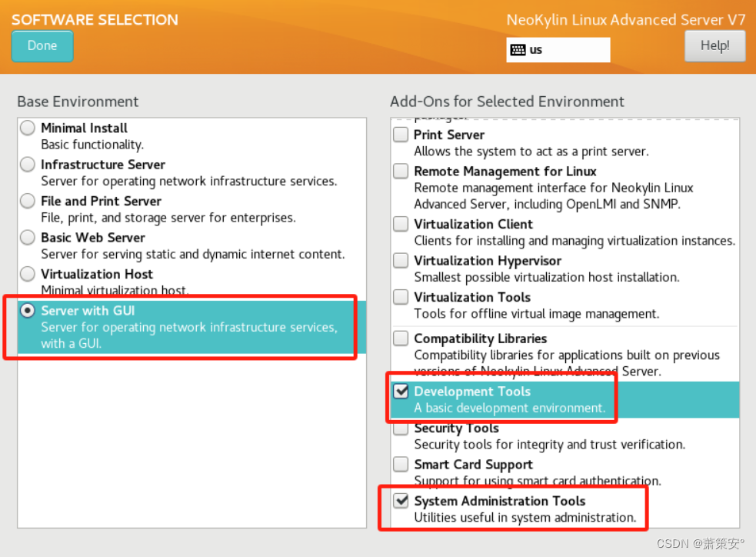Click 'Allows the system to act' text
Viewport: 756px width, 557px height.
[x=531, y=152]
